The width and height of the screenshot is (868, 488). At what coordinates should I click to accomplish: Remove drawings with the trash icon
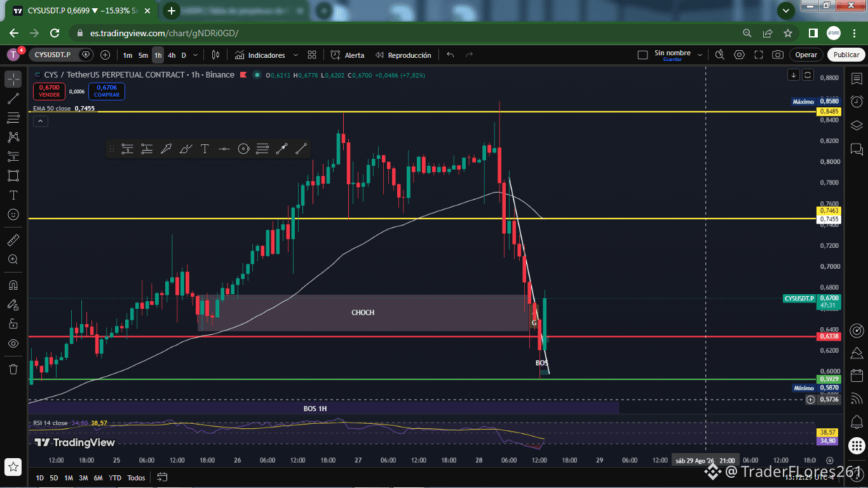click(13, 369)
